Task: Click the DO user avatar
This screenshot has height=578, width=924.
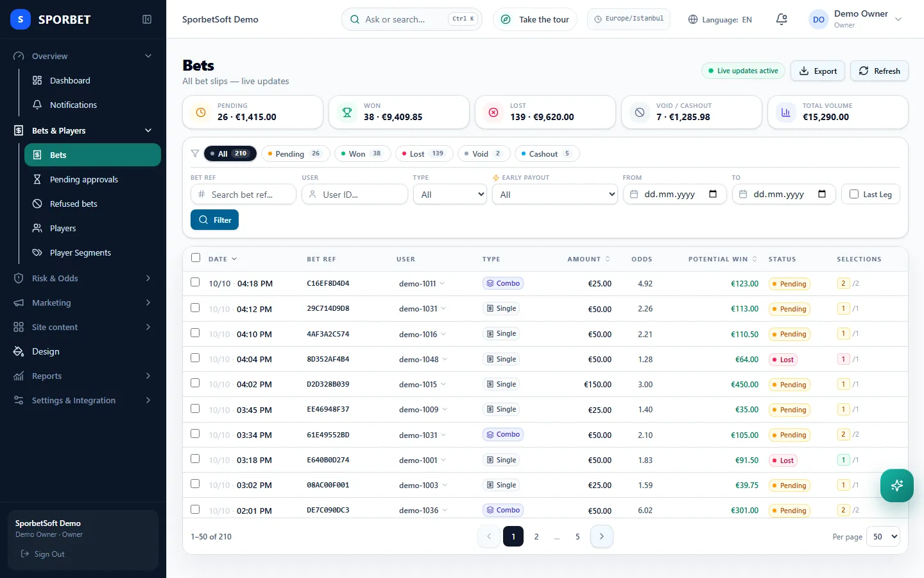Action: coord(819,19)
